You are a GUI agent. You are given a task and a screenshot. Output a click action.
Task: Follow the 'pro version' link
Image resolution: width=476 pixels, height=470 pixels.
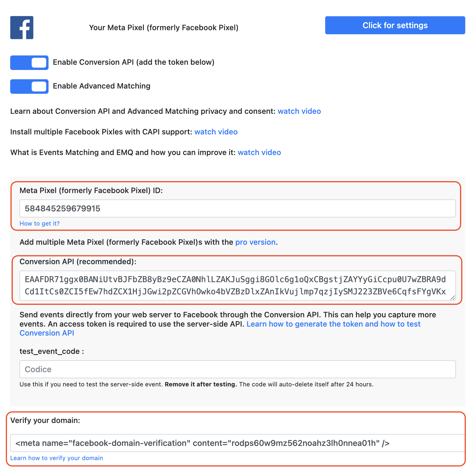[x=255, y=242]
